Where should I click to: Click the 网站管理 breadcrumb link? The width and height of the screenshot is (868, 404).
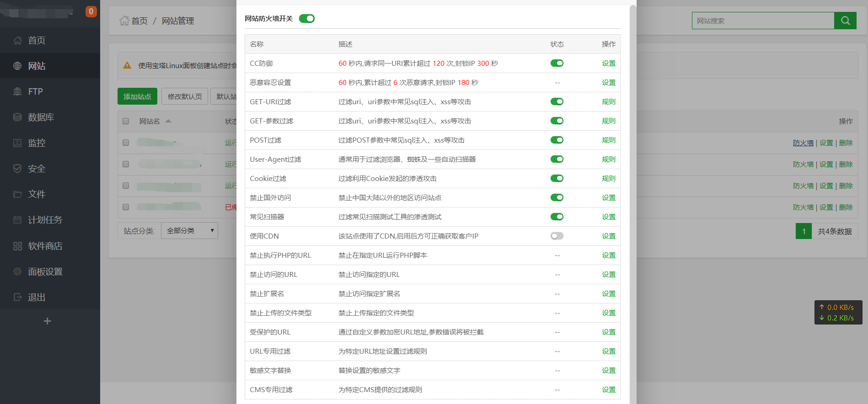point(178,21)
